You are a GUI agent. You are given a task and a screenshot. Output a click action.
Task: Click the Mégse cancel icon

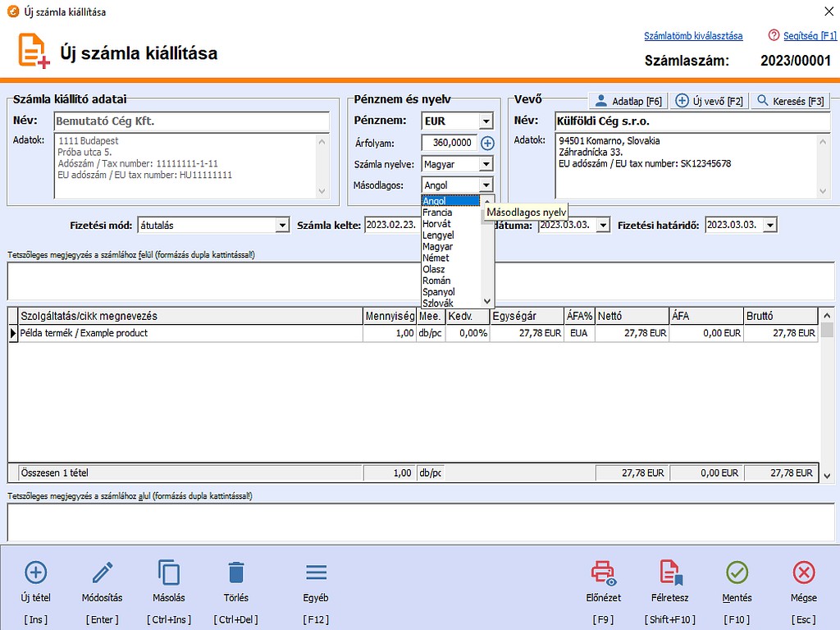[804, 573]
